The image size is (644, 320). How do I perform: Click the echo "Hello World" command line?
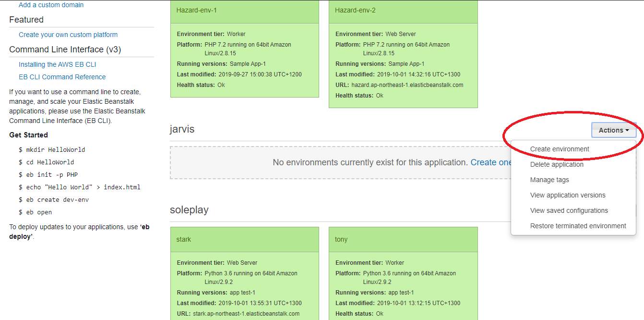[80, 187]
